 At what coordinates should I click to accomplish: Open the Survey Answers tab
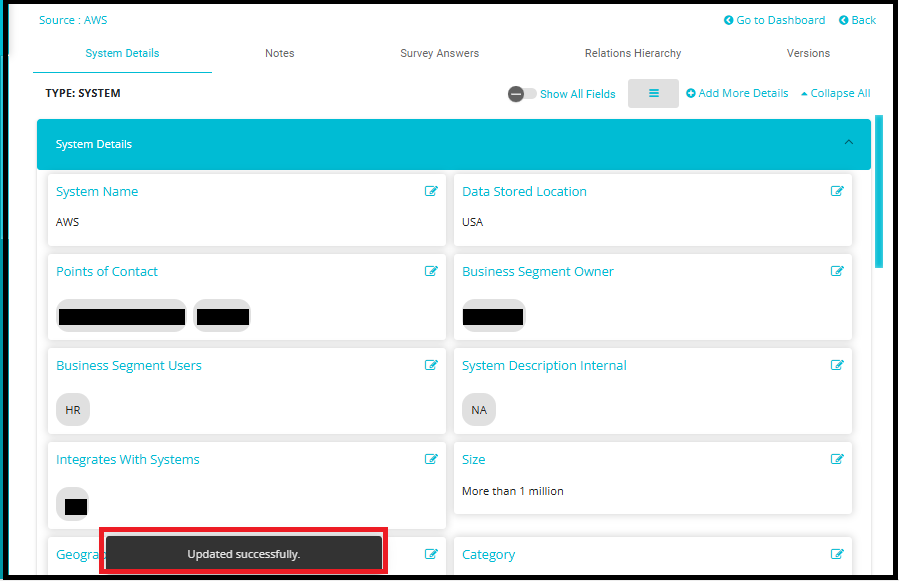pos(439,53)
